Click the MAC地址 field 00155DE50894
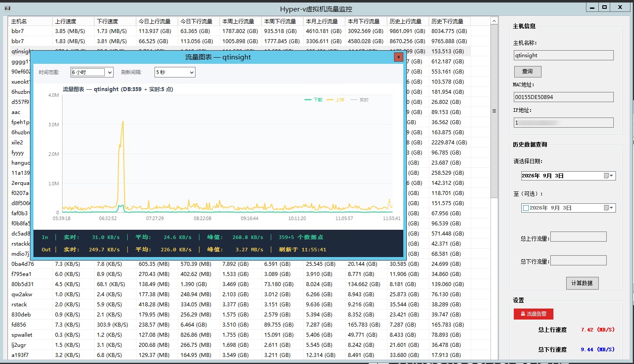The height and width of the screenshot is (364, 634). pos(564,97)
